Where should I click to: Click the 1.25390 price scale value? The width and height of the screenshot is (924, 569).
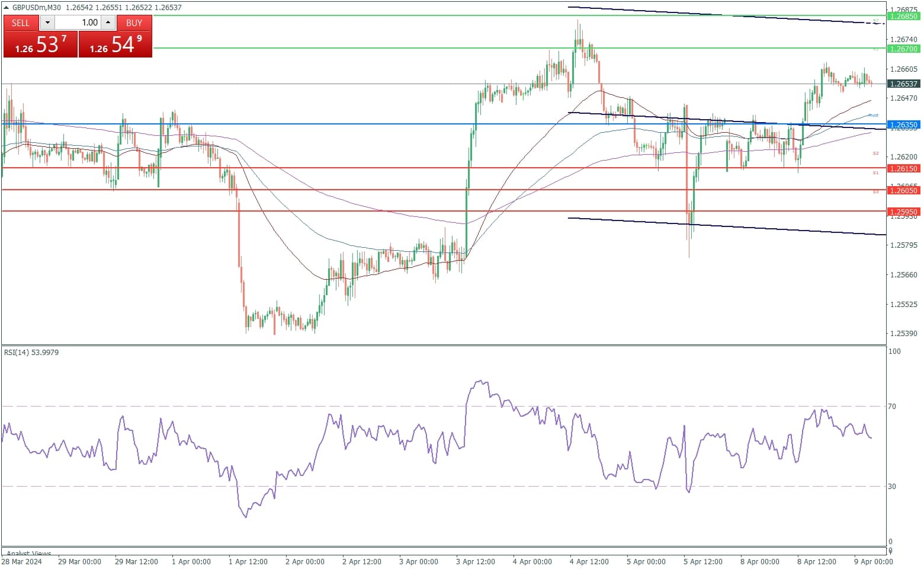904,334
